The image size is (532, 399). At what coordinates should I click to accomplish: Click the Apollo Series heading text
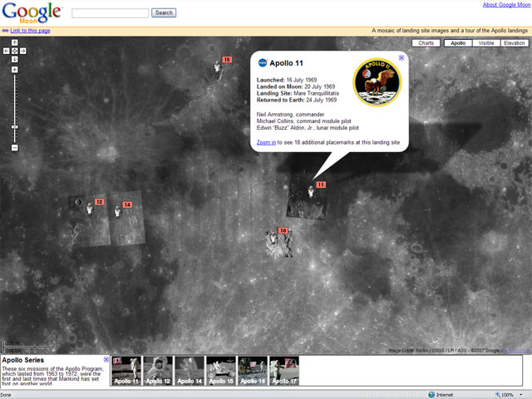pos(23,360)
